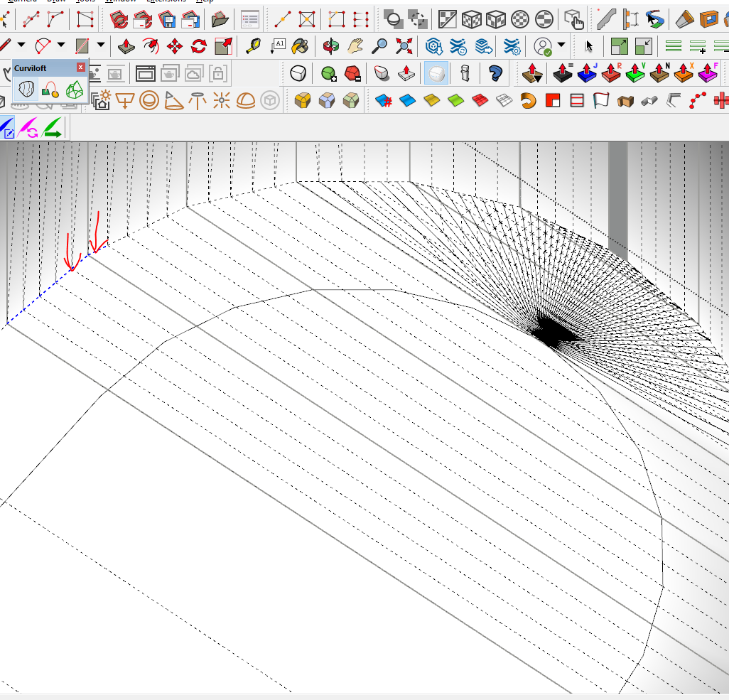This screenshot has width=729, height=700.
Task: Click the Curviloft Loft along Path icon
Action: click(50, 89)
